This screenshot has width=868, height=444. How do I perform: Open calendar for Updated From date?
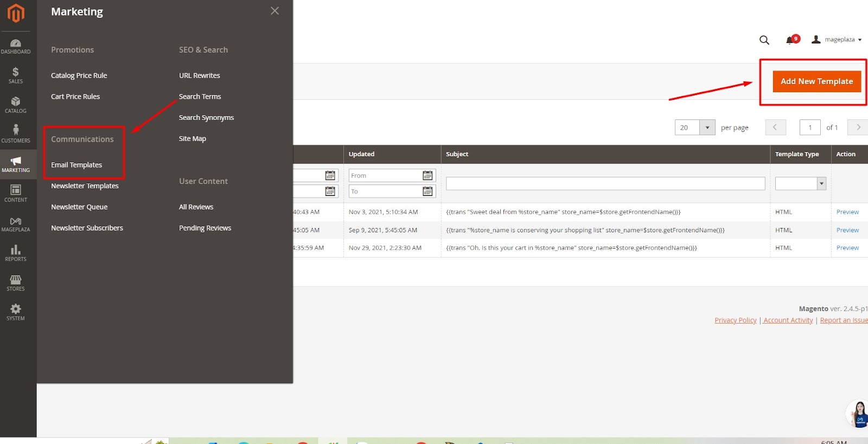click(427, 175)
